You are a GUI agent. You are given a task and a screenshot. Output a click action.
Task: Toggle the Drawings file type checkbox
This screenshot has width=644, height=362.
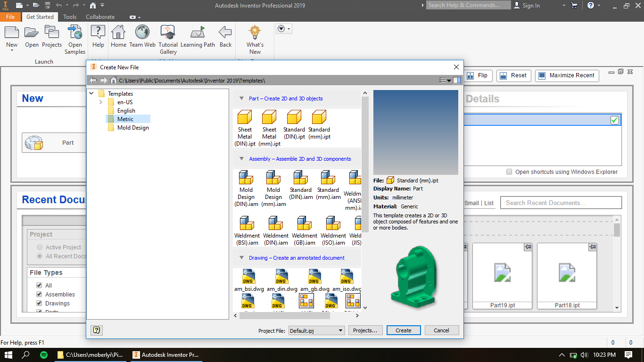(x=39, y=303)
